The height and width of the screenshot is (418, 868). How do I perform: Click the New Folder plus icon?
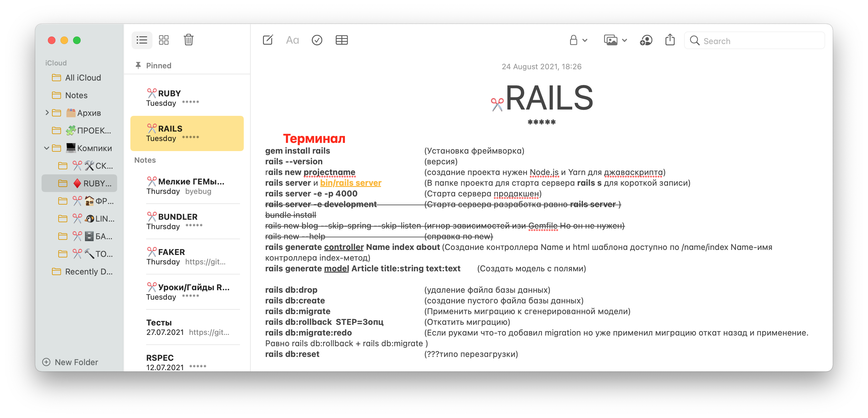coord(46,362)
